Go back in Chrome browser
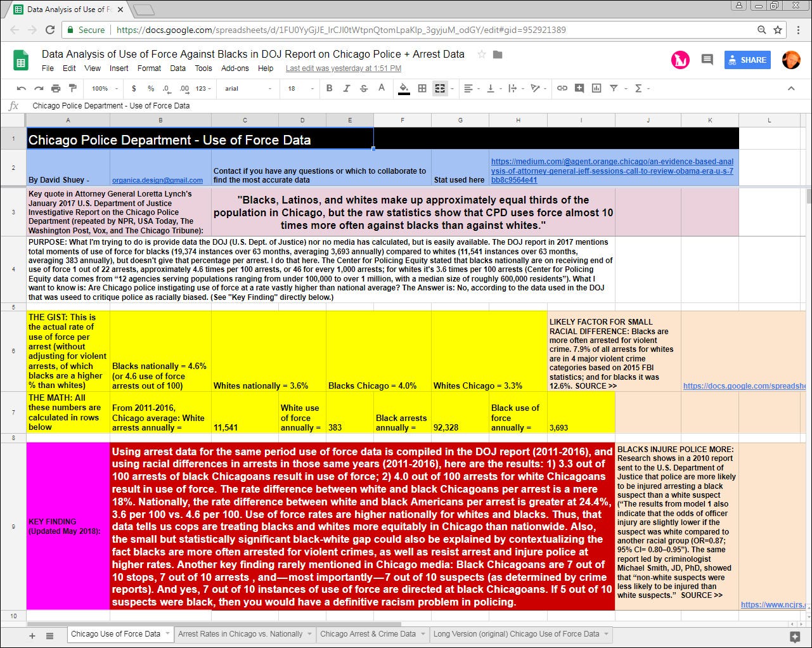 point(15,30)
